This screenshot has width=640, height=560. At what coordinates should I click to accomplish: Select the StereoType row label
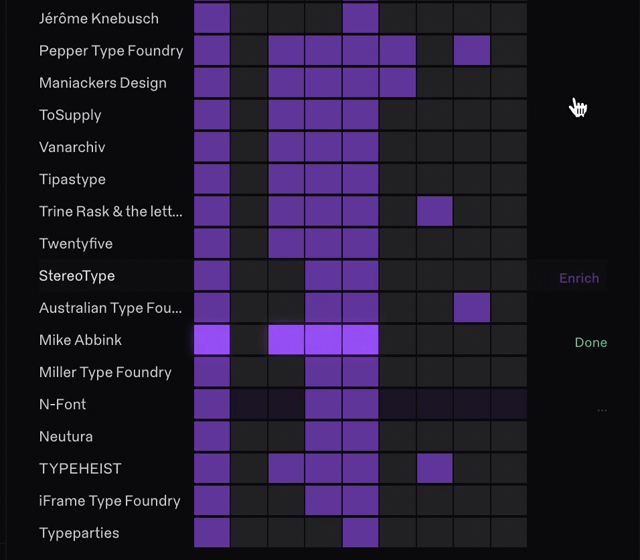77,275
